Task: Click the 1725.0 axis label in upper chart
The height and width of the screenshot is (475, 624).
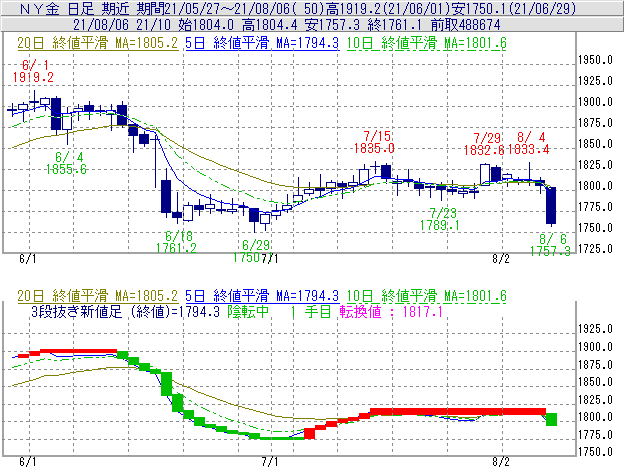Action: tap(595, 249)
